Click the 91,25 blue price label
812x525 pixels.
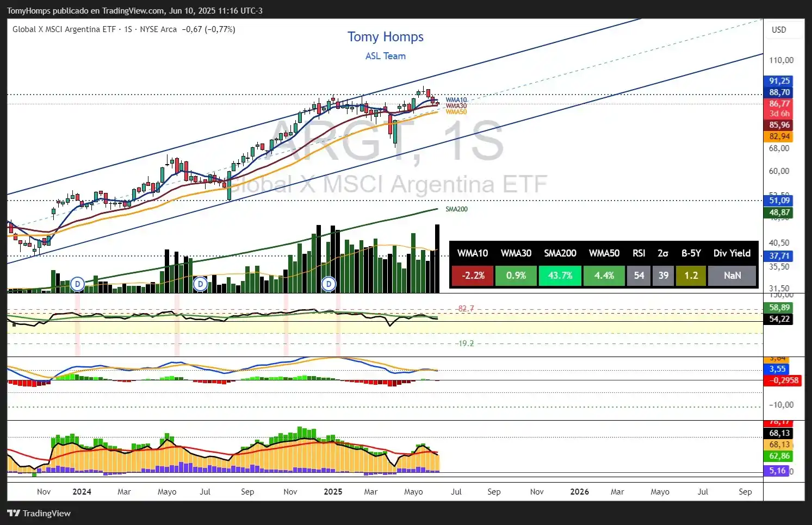[779, 81]
